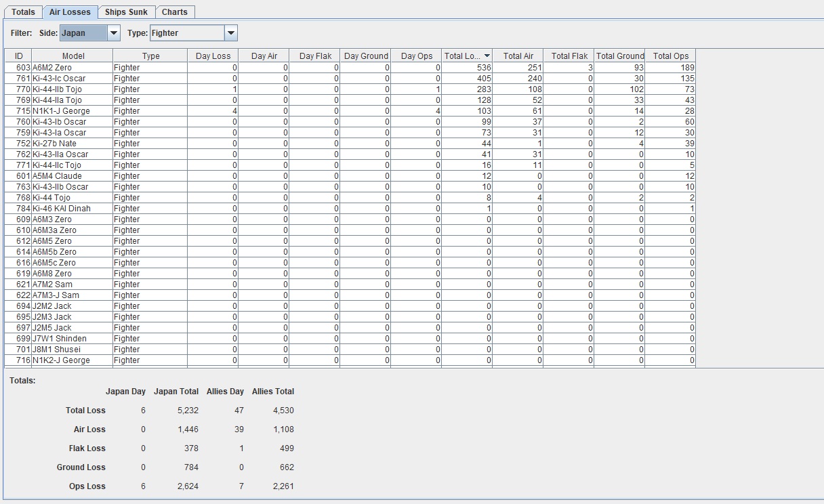
Task: Select the J2M5 Jack model cell
Action: pyautogui.click(x=73, y=328)
